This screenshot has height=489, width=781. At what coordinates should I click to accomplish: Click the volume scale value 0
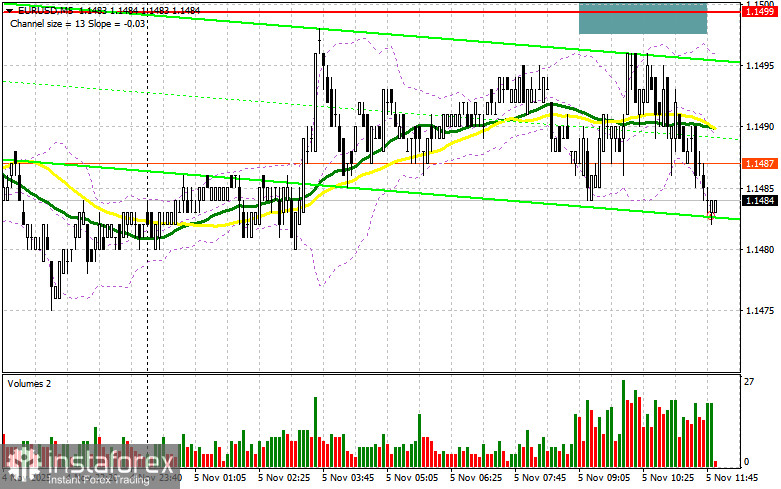(x=746, y=462)
